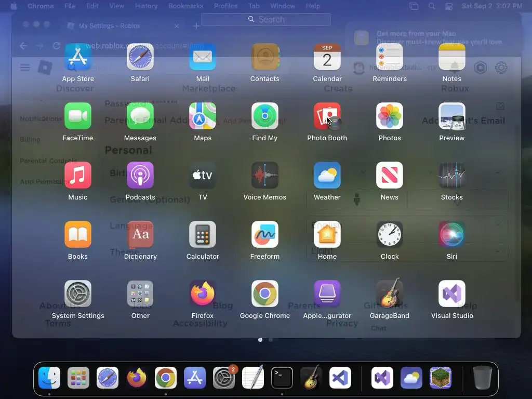
Task: Open the Podcasts app
Action: (x=140, y=175)
